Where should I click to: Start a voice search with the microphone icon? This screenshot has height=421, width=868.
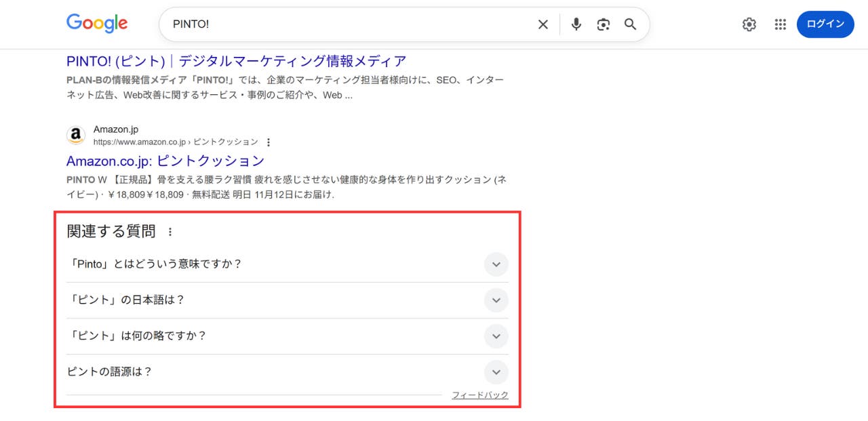coord(576,24)
